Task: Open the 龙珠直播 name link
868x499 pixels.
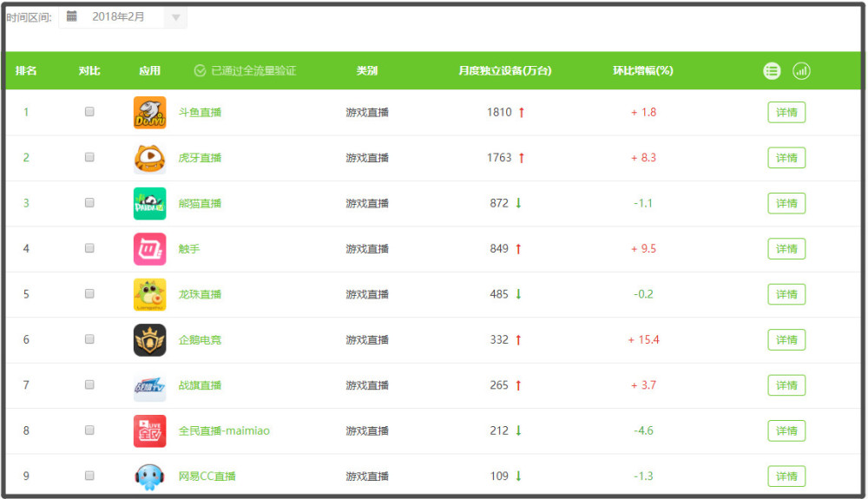Action: point(200,294)
